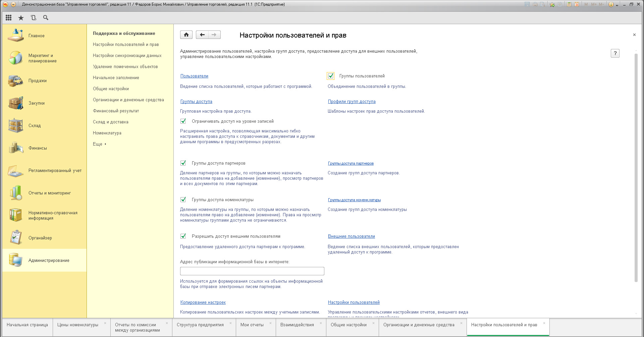
Task: Open Копирование настроек link
Action: (x=203, y=302)
